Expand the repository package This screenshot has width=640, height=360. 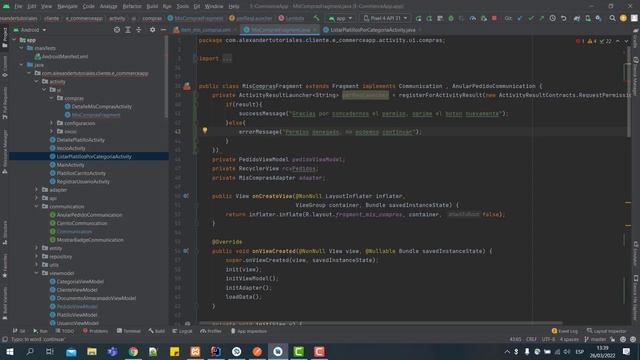(x=36, y=257)
